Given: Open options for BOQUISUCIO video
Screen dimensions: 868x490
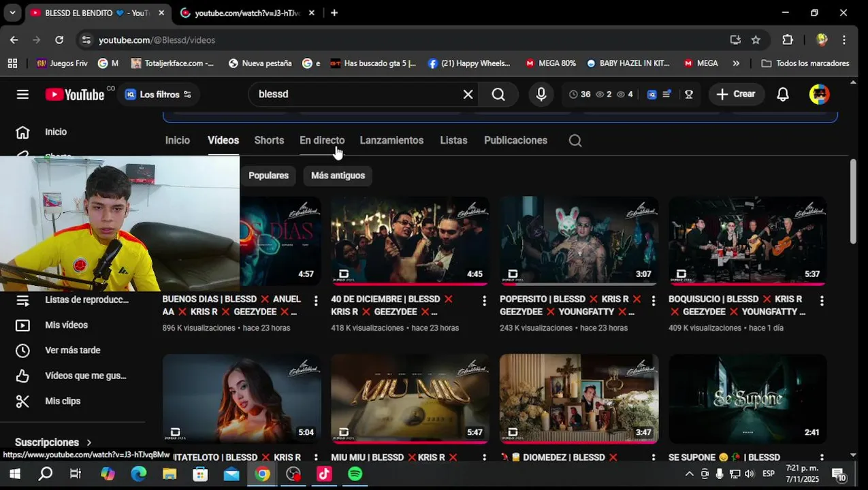Looking at the screenshot, I should 822,300.
